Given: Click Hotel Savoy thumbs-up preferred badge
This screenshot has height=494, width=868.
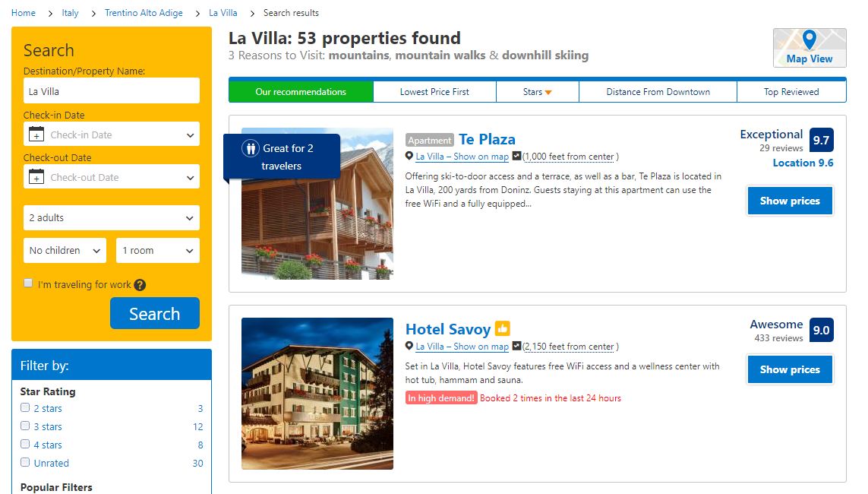Looking at the screenshot, I should coord(502,328).
